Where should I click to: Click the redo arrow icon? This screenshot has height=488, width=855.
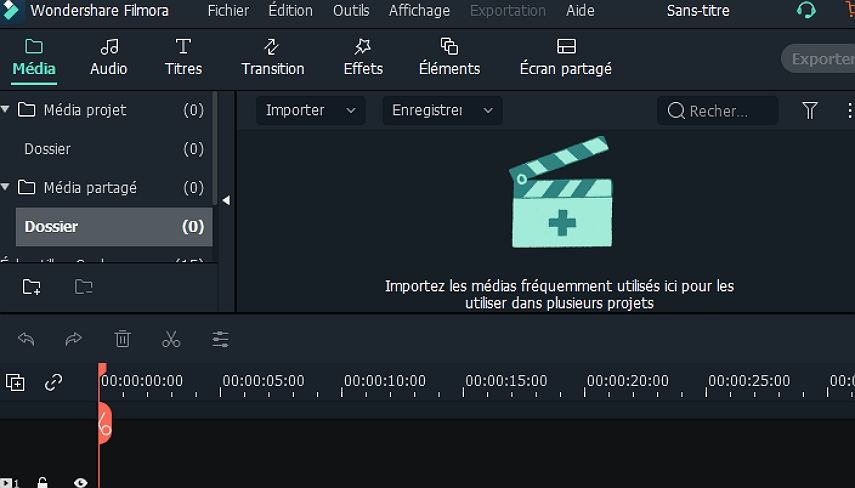click(x=73, y=339)
